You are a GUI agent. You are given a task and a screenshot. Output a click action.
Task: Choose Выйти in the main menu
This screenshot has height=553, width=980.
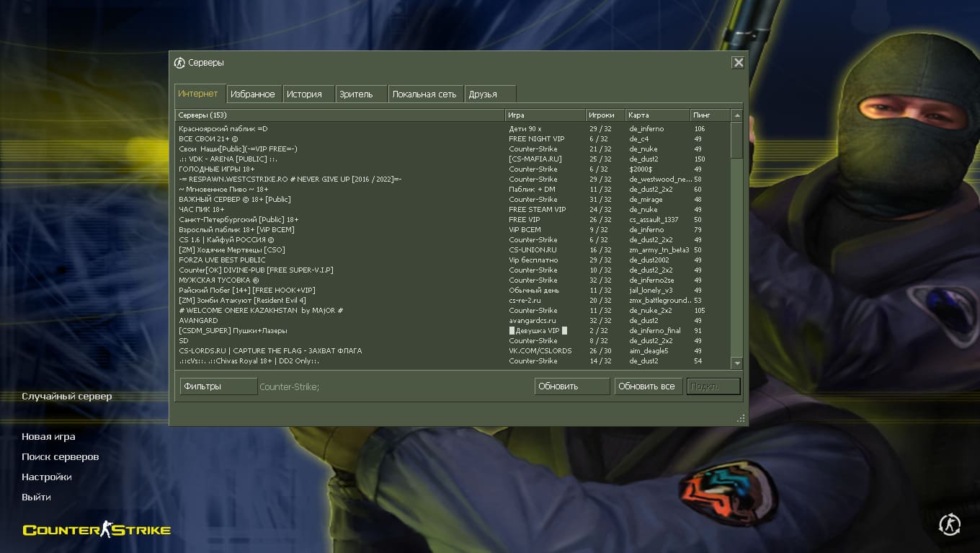coord(36,497)
